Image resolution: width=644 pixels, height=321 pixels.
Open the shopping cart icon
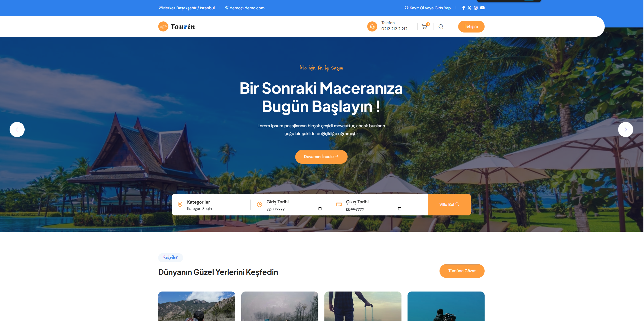424,27
